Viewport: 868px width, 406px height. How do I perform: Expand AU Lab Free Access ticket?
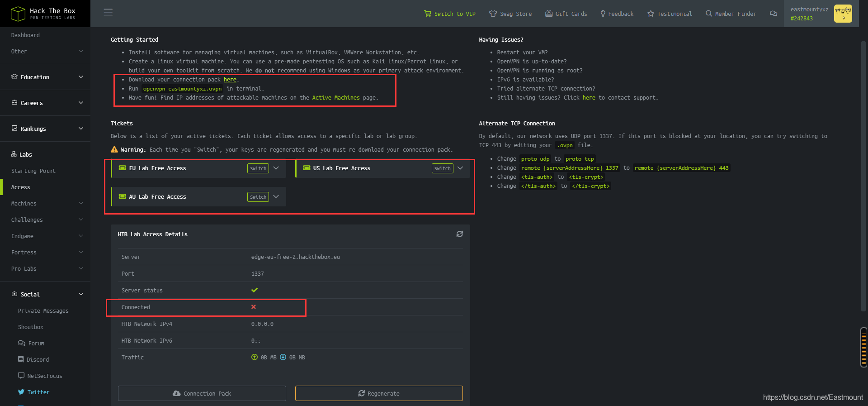click(276, 197)
